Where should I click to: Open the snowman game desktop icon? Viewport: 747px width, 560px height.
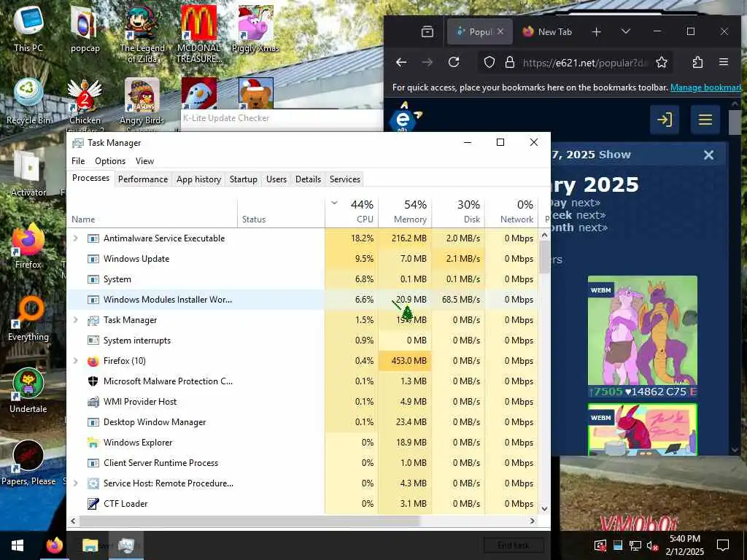(x=198, y=93)
